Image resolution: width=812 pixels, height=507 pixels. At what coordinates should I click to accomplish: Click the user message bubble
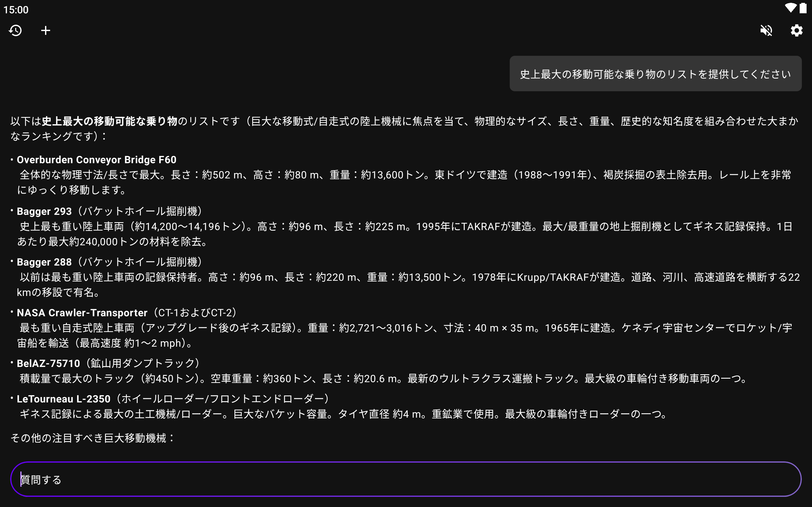(655, 74)
